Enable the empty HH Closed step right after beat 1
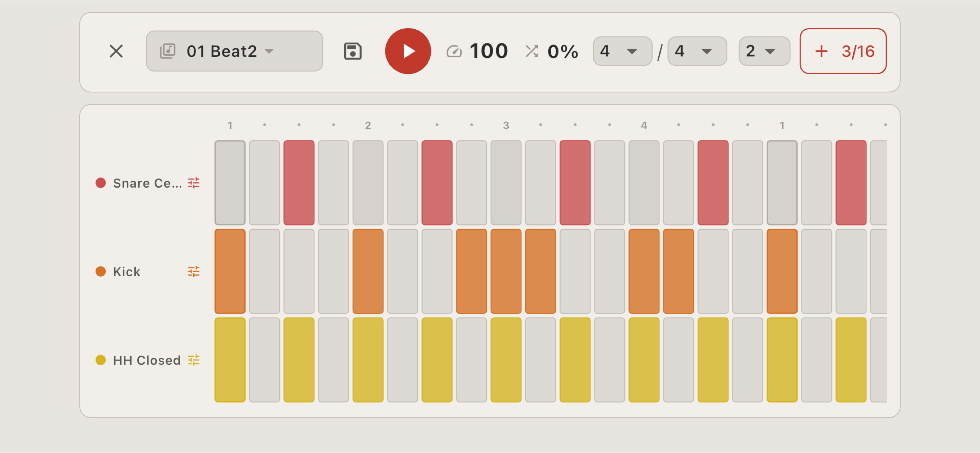Viewport: 980px width, 453px height. [264, 360]
